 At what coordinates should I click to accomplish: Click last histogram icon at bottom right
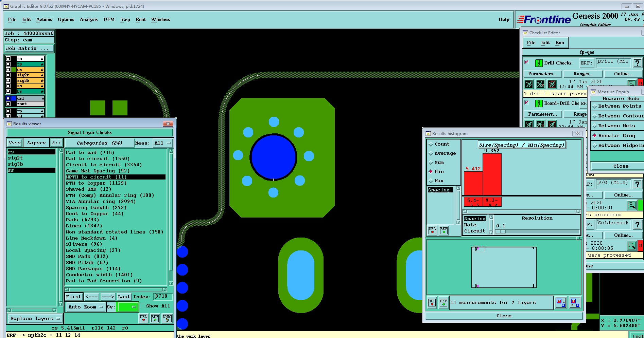point(575,303)
